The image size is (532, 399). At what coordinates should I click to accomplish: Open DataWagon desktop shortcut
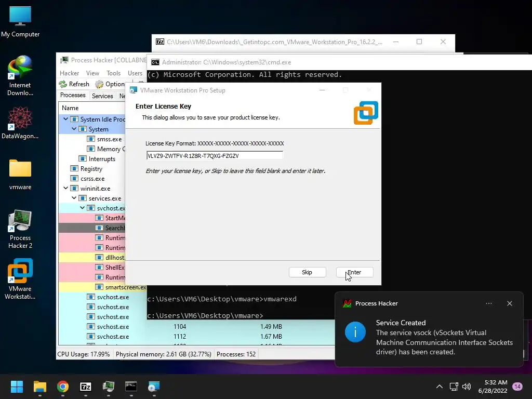coord(20,123)
